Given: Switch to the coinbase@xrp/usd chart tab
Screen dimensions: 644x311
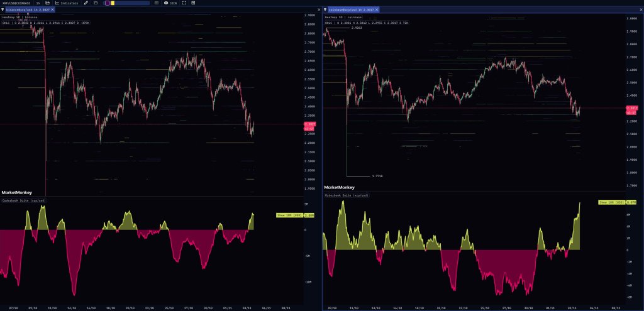Looking at the screenshot, I should 350,10.
